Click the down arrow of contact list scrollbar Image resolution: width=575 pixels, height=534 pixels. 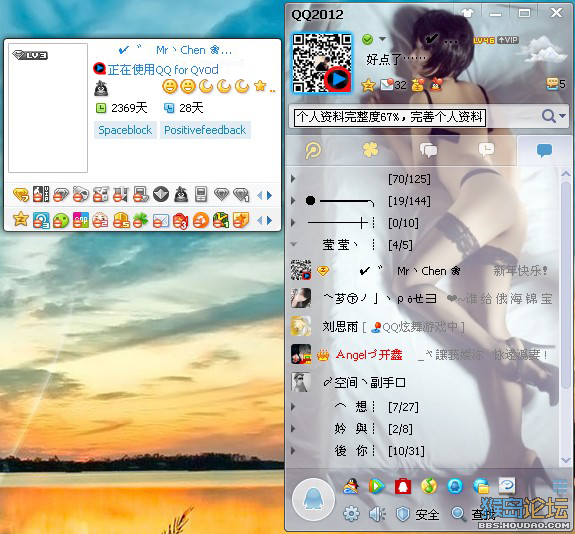tap(565, 460)
